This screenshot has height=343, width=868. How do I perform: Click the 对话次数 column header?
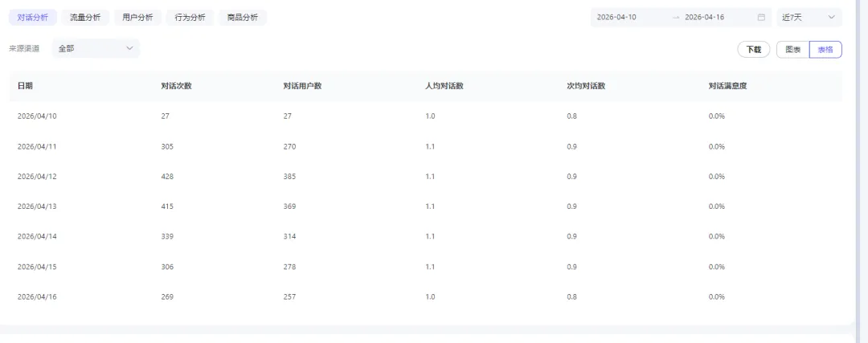tap(177, 86)
